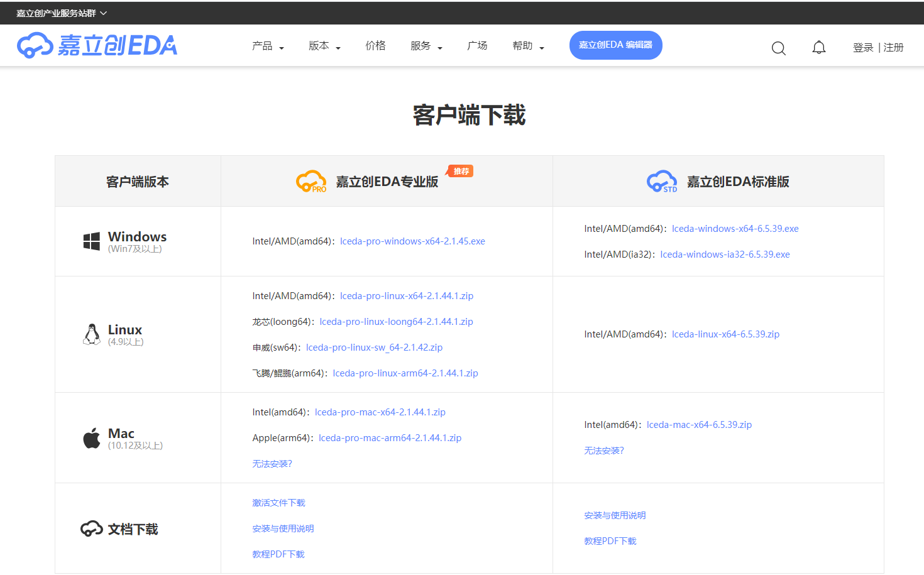Click the 文档下载 cloud icon
This screenshot has height=575, width=924.
[92, 528]
